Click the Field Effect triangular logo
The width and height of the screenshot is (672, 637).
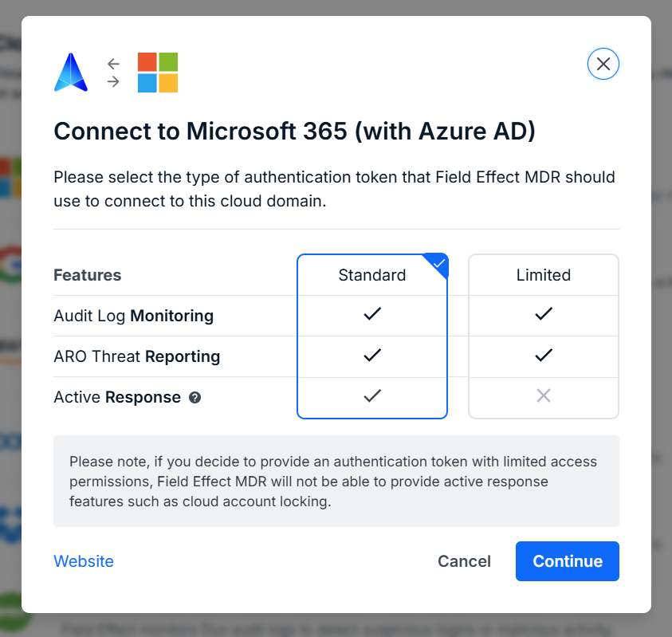pyautogui.click(x=71, y=72)
